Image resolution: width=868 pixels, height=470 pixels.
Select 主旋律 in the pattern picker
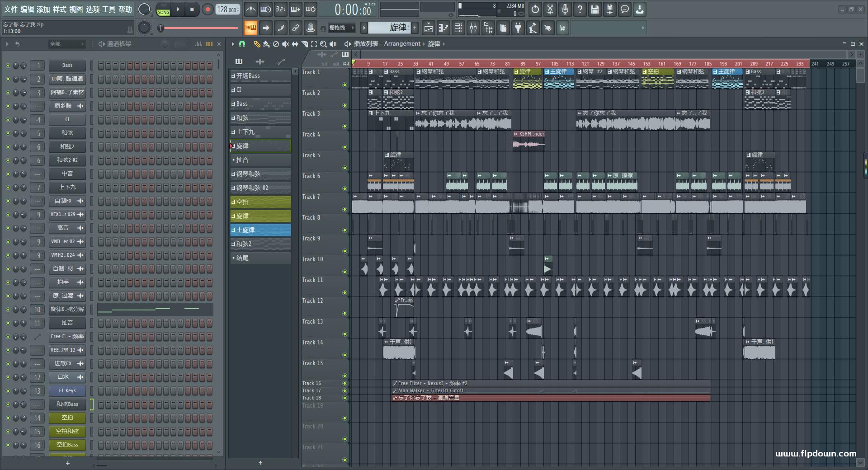(x=260, y=230)
